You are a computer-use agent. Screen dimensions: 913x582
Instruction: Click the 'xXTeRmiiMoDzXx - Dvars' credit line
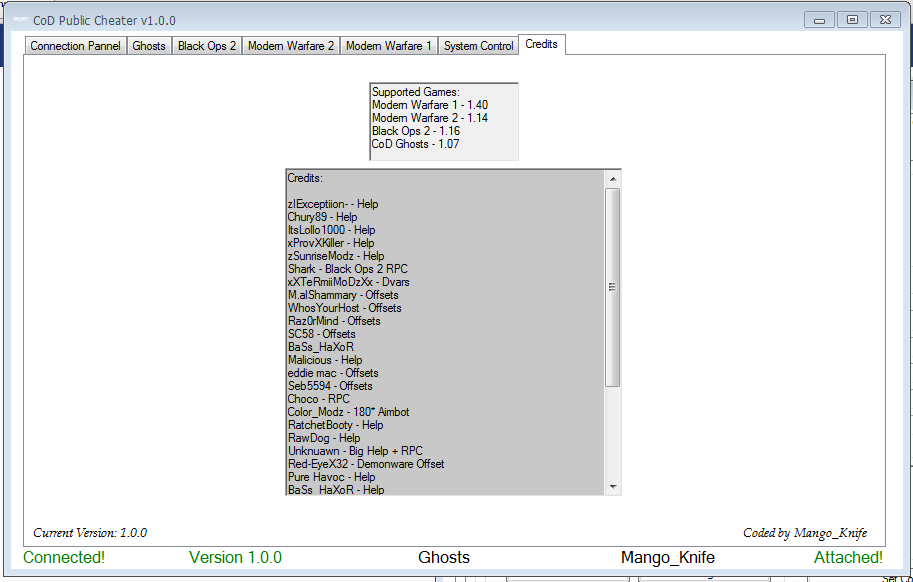(x=348, y=282)
